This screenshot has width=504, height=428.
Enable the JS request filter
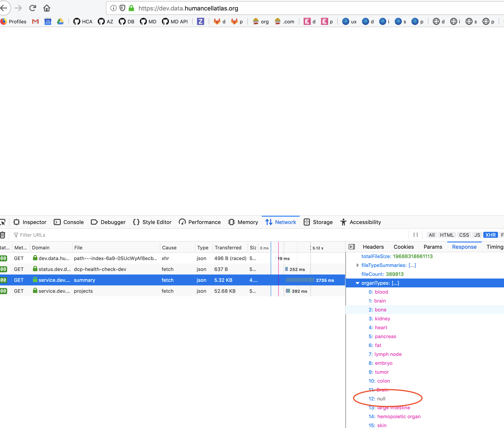click(477, 235)
